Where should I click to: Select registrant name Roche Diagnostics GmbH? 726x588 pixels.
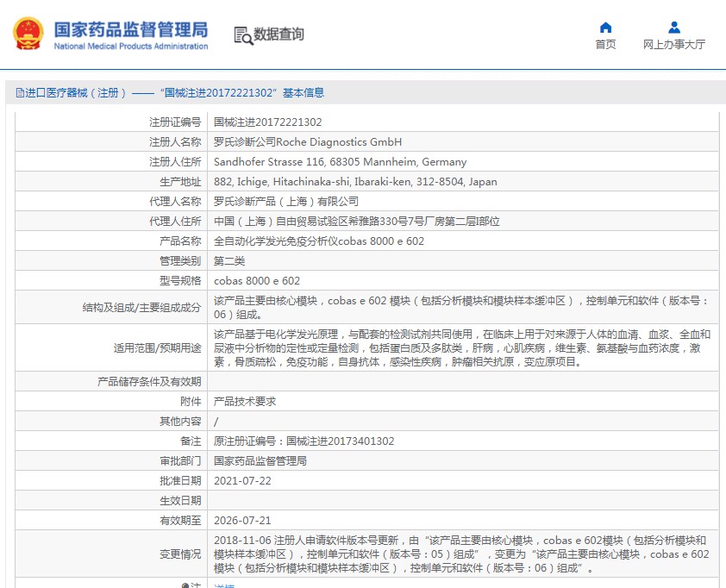tap(308, 142)
